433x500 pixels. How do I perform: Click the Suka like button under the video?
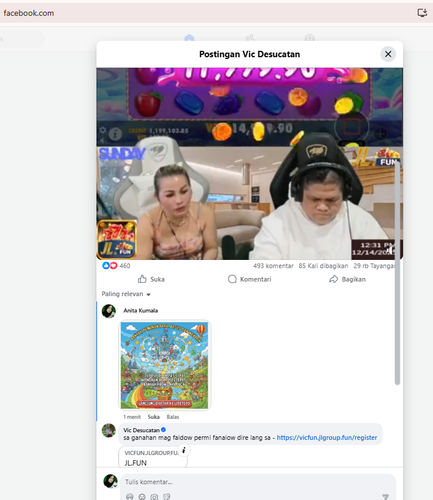[151, 279]
